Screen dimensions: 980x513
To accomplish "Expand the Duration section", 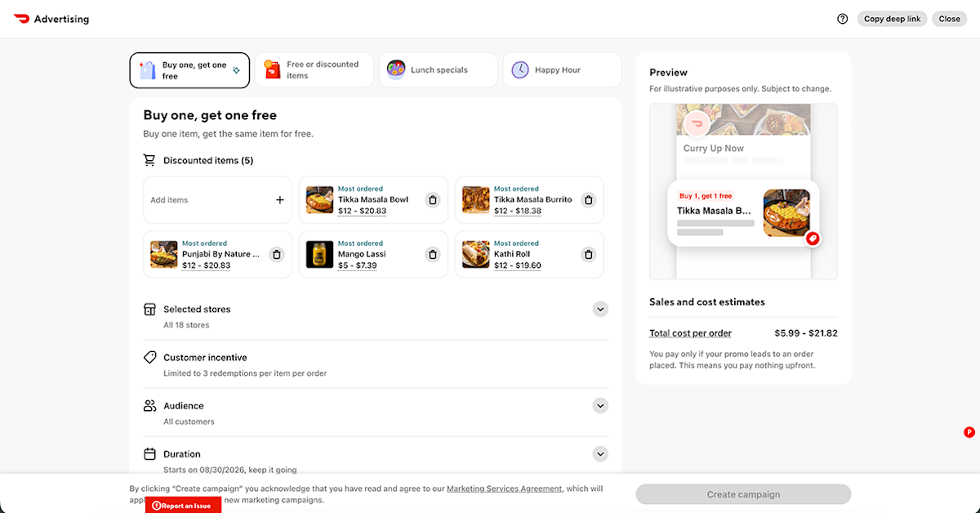I will click(600, 454).
